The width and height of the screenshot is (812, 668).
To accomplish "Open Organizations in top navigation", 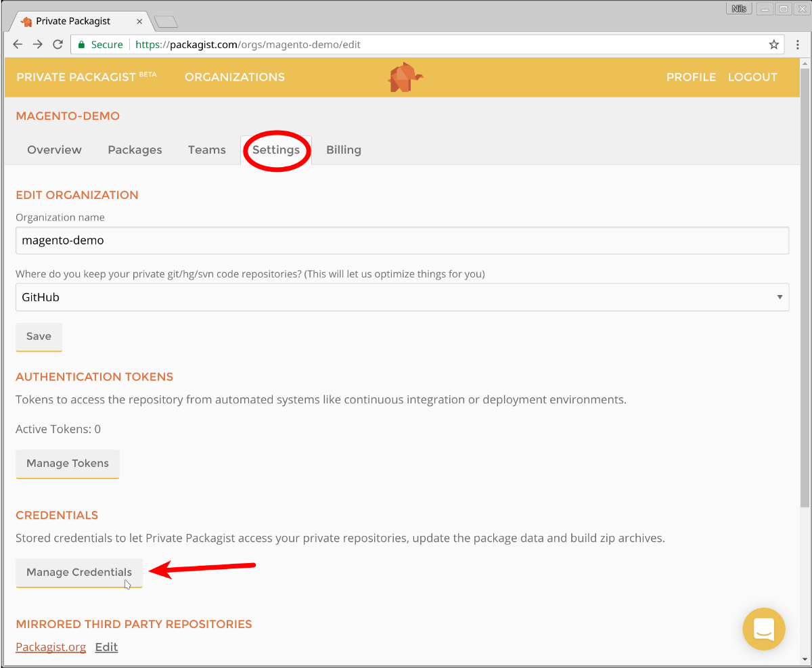I will 235,77.
